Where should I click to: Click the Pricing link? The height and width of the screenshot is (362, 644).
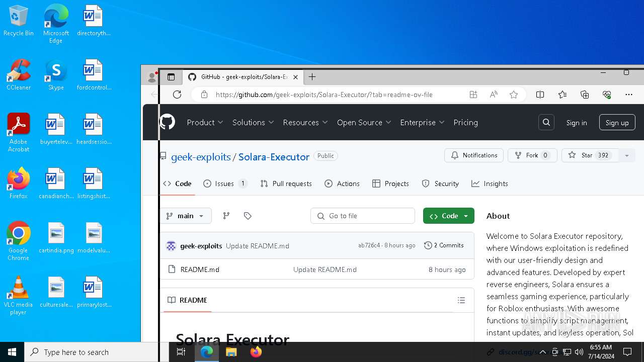point(465,122)
